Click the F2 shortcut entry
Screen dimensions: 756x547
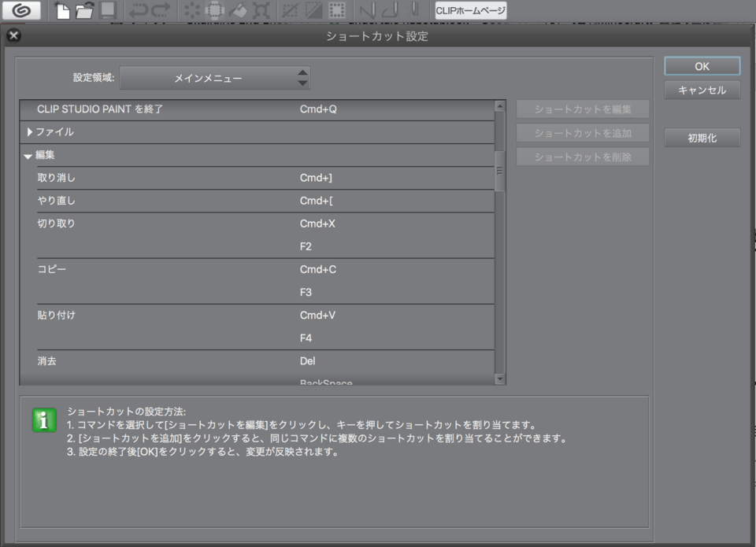306,247
